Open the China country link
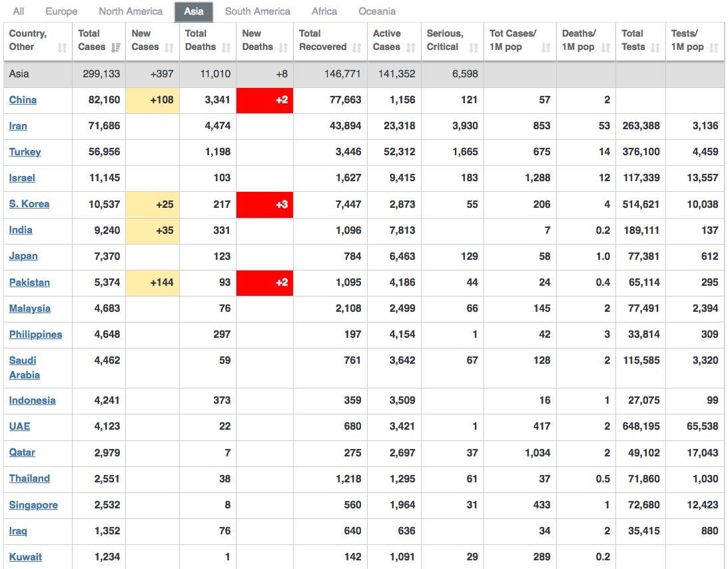Image resolution: width=728 pixels, height=569 pixels. pyautogui.click(x=23, y=100)
